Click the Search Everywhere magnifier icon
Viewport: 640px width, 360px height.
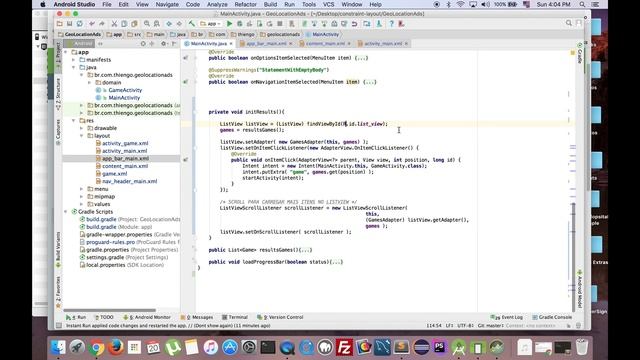pyautogui.click(x=569, y=23)
